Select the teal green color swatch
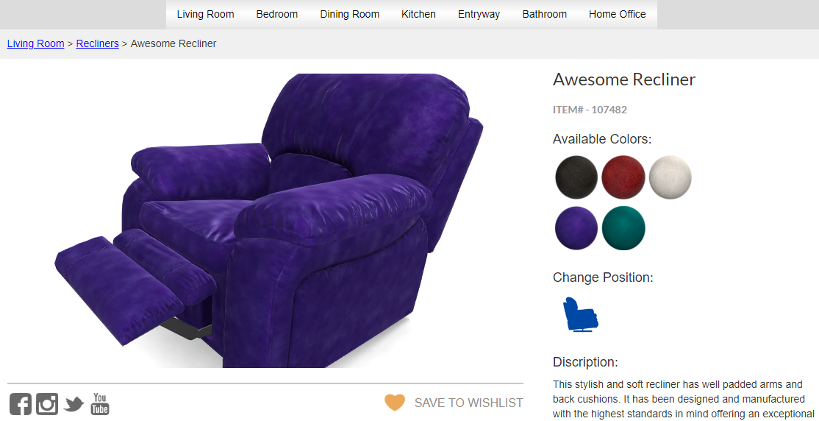 (623, 228)
